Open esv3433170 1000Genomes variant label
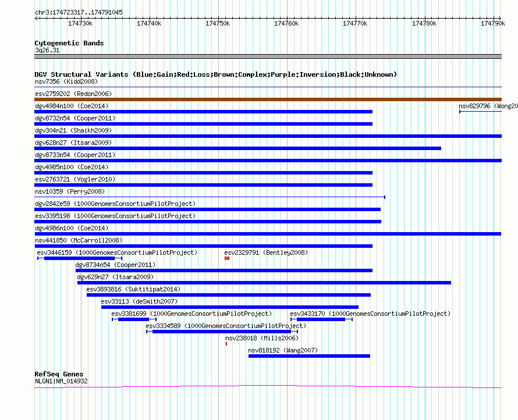The width and height of the screenshot is (518, 420). (x=370, y=314)
